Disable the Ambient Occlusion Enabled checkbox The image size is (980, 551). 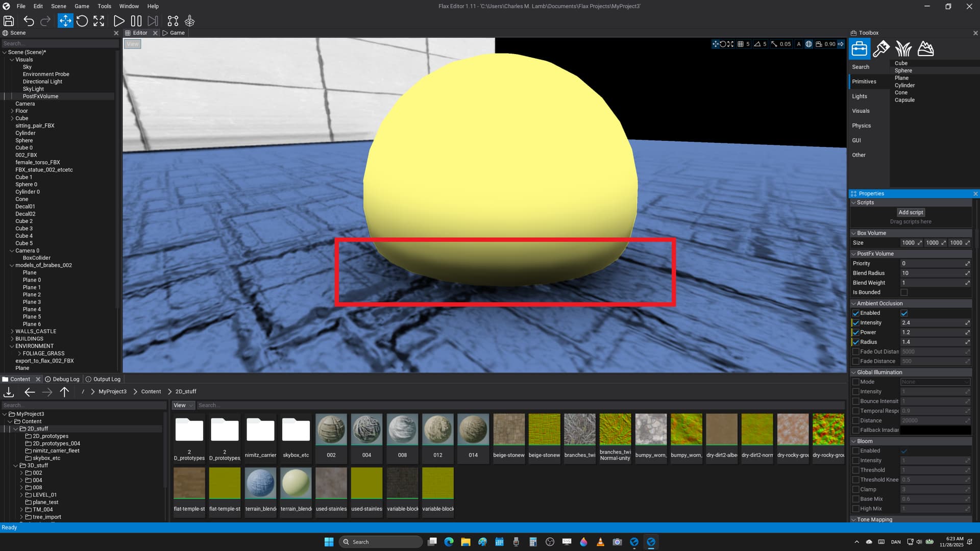point(904,313)
